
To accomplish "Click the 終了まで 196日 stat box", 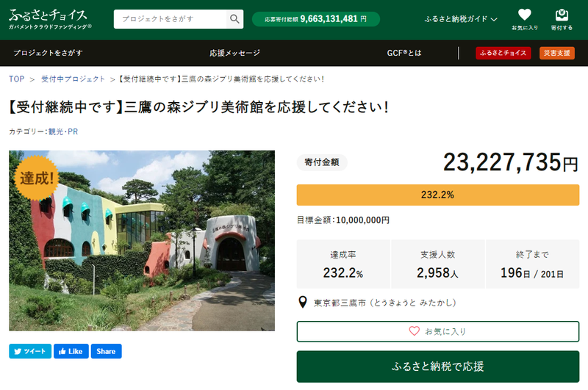I will [x=532, y=264].
